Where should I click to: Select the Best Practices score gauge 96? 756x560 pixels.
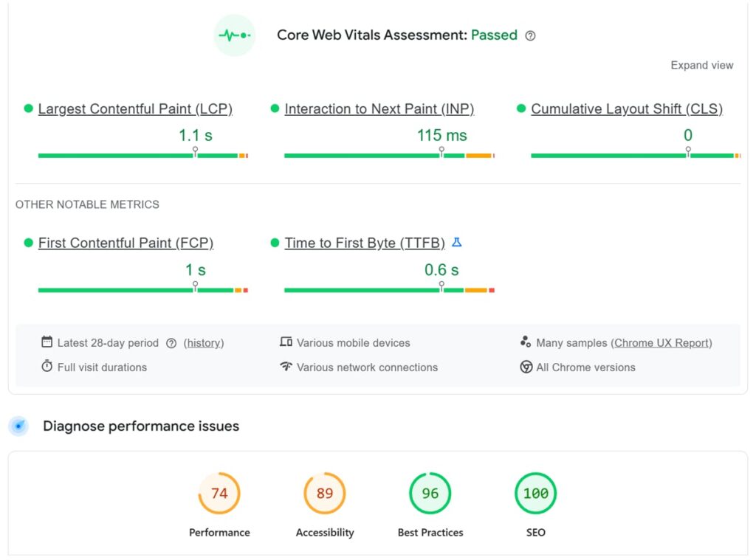430,493
